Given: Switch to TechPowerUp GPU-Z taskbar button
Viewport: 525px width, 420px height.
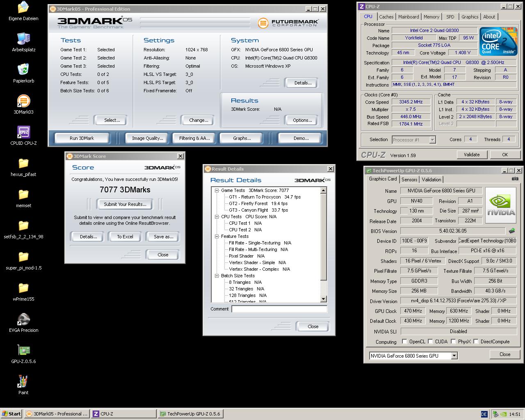Looking at the screenshot, I should (190, 414).
